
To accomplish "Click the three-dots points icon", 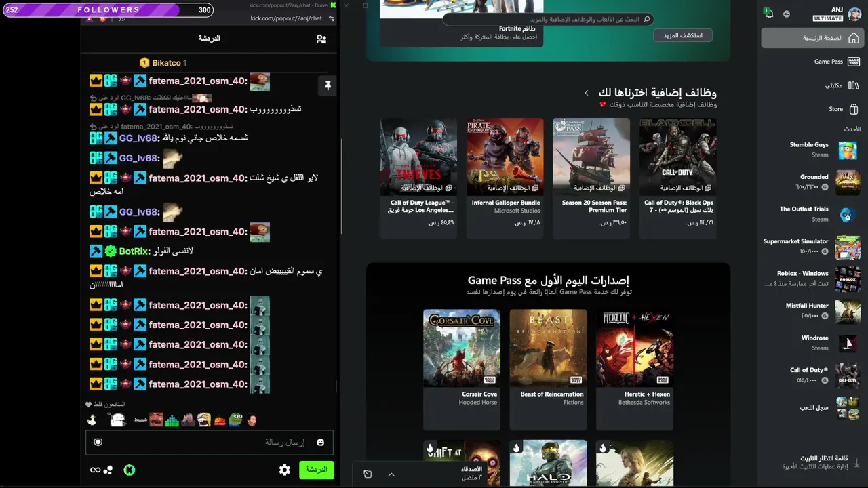I will [x=108, y=470].
